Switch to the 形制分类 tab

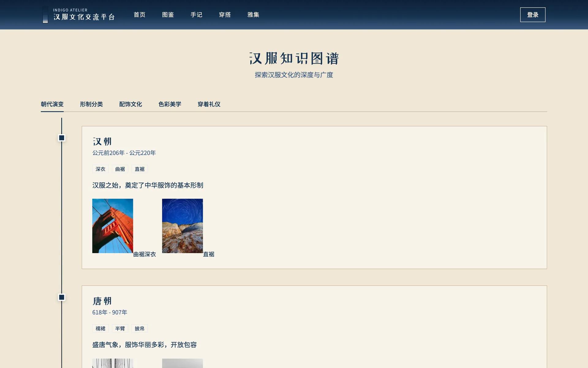pos(91,104)
